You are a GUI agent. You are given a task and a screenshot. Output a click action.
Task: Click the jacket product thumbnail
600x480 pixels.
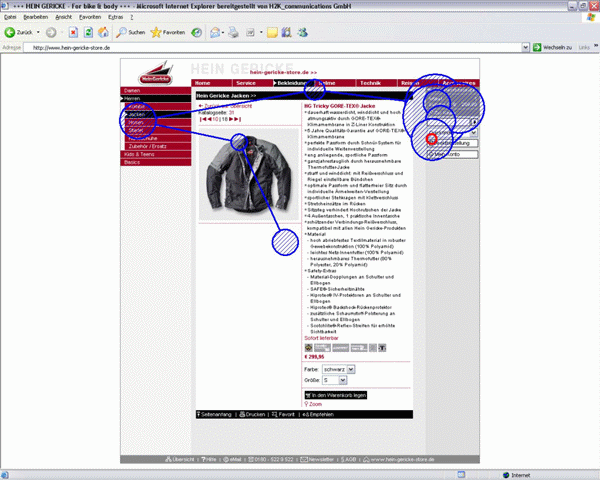pyautogui.click(x=249, y=175)
